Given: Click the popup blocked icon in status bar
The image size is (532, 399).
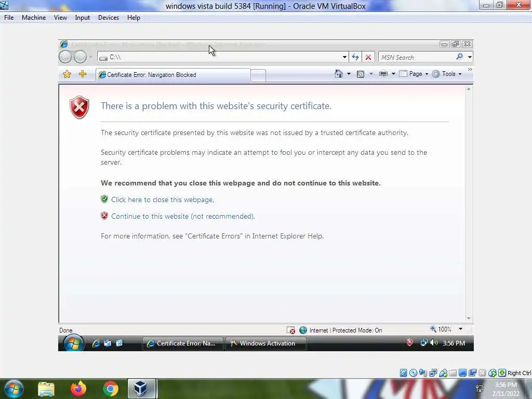Looking at the screenshot, I should tap(291, 330).
